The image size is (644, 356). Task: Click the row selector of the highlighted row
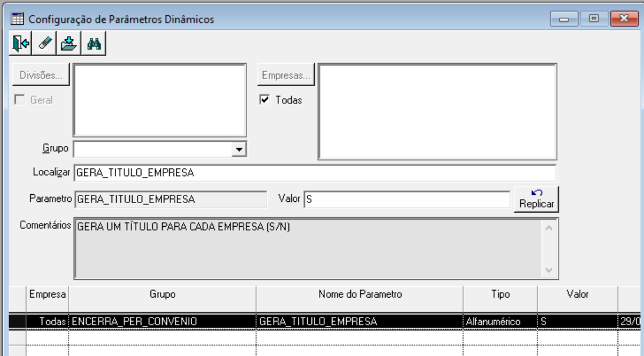(x=17, y=322)
